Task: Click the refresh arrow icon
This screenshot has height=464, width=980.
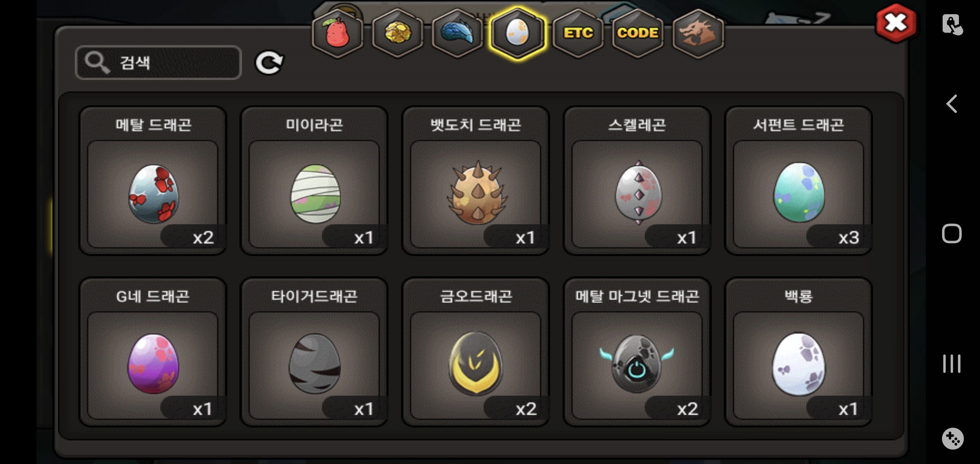Action: pyautogui.click(x=269, y=63)
